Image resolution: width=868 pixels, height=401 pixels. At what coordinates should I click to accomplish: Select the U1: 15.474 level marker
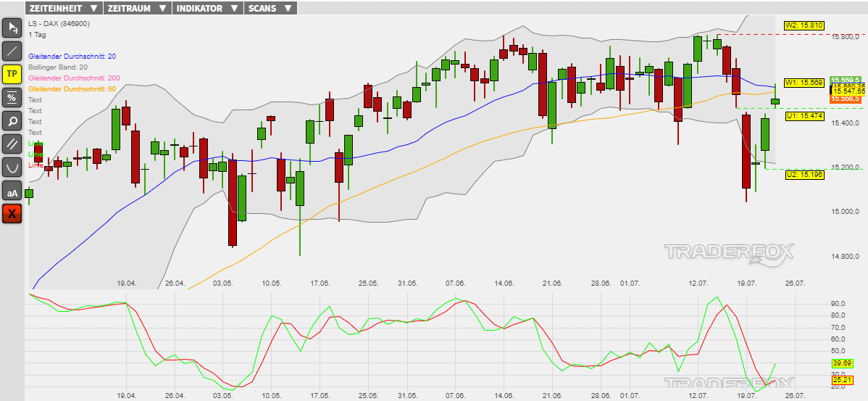tap(804, 116)
